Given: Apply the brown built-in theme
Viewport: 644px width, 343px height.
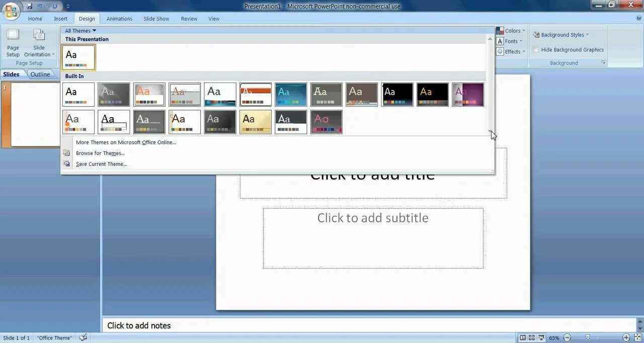Looking at the screenshot, I should pos(362,95).
